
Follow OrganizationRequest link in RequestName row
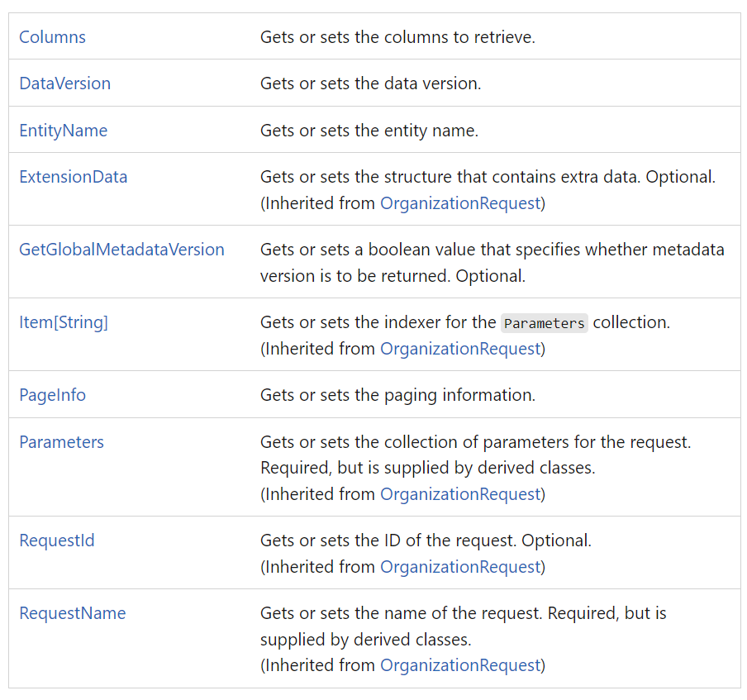click(x=460, y=665)
